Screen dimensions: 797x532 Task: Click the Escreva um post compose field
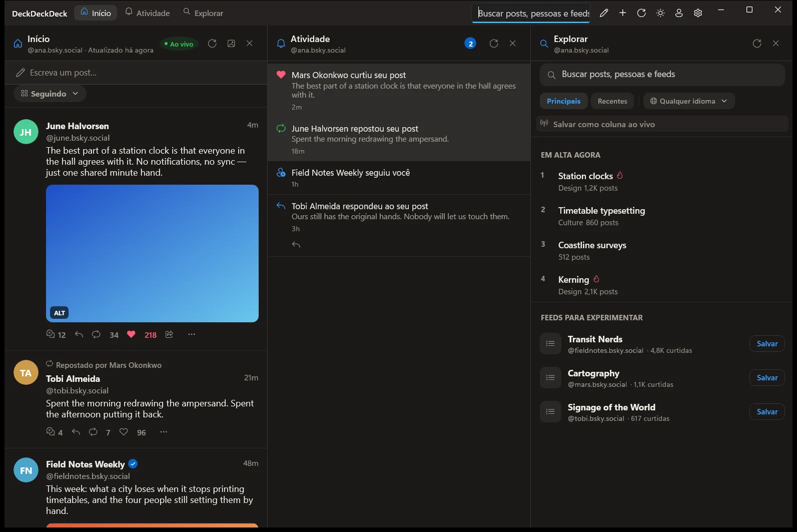click(136, 73)
